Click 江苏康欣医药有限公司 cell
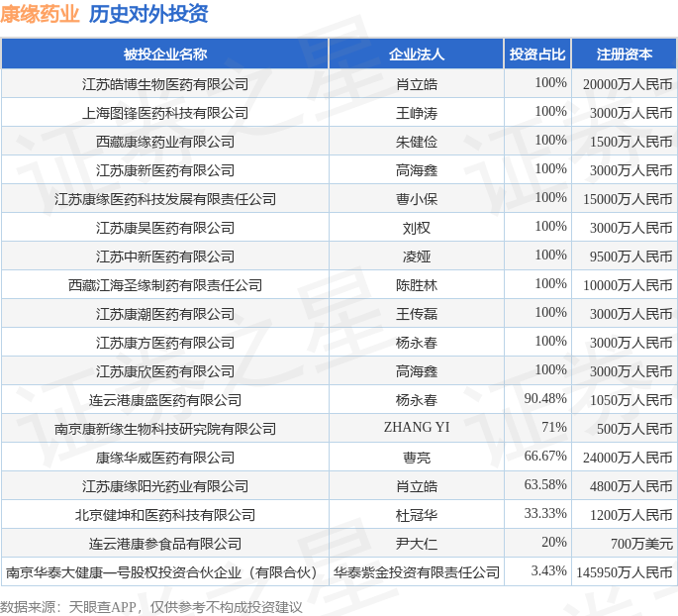The image size is (678, 616). point(164,371)
